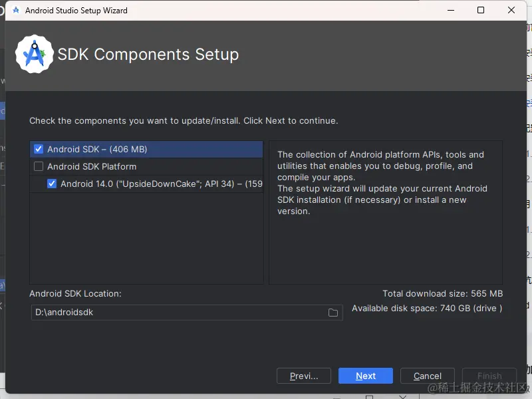
Task: Click the Android Studio logo in header
Action: point(33,55)
